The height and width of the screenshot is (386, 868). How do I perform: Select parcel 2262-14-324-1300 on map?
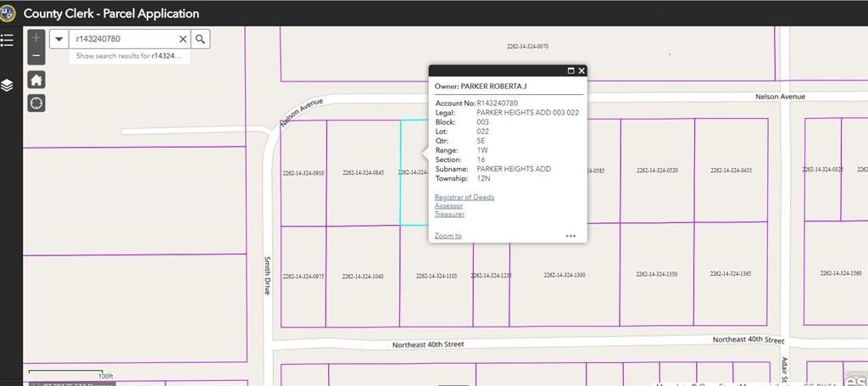point(564,288)
